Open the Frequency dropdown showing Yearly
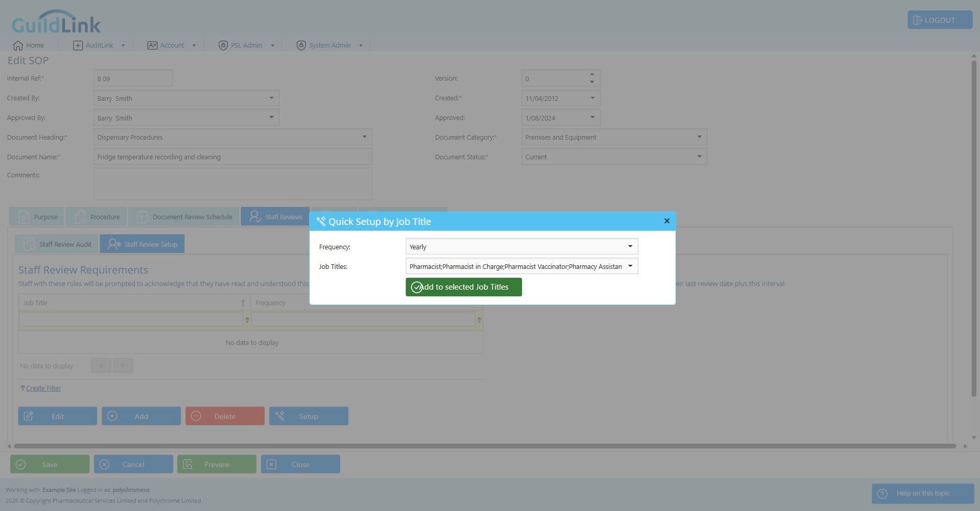Screen dimensions: 980x511 coord(522,247)
